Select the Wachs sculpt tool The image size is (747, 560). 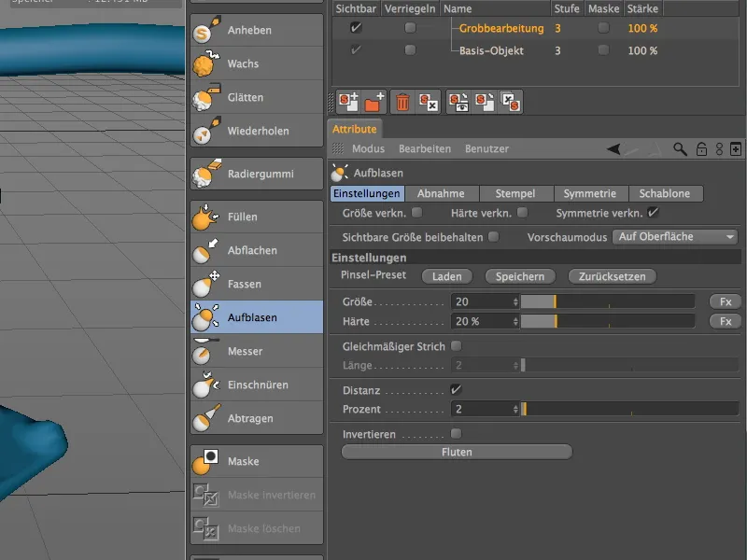pyautogui.click(x=256, y=63)
